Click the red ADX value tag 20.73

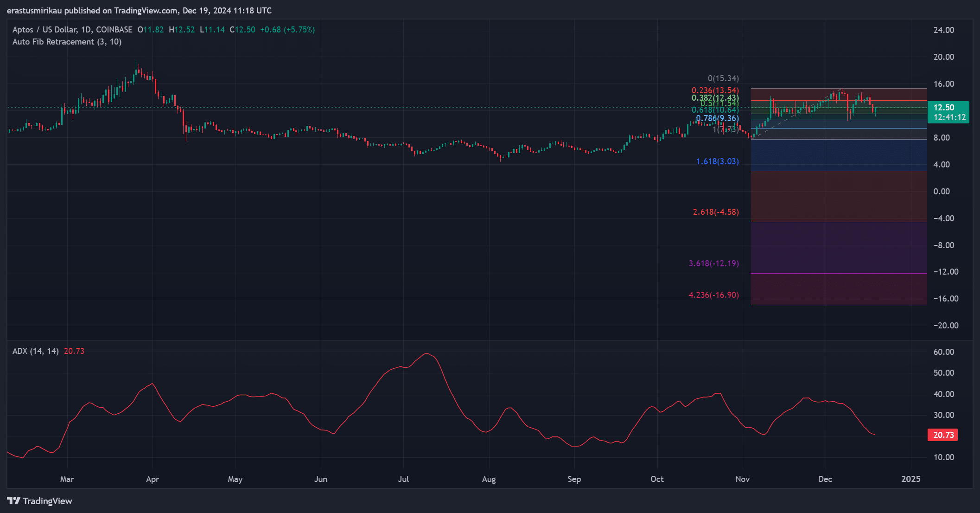943,435
